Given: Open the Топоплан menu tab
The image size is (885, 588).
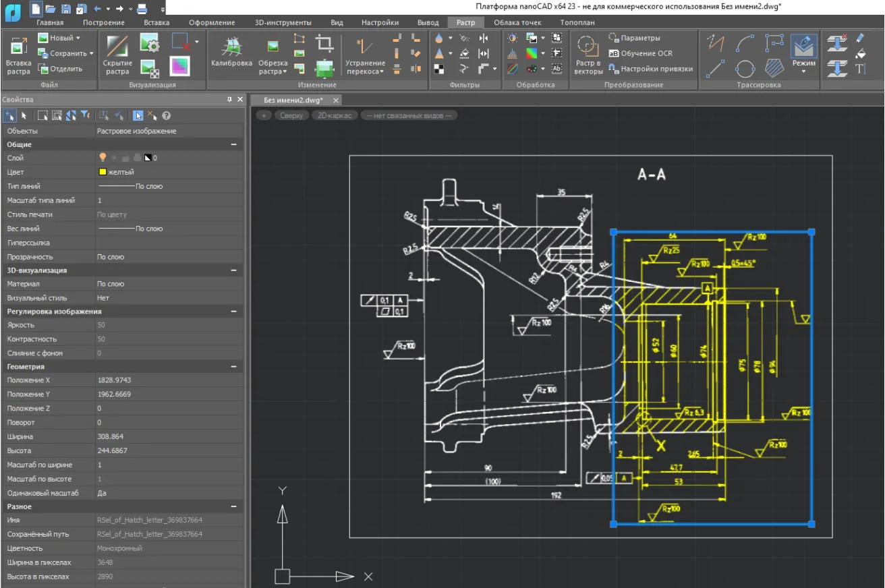Looking at the screenshot, I should coord(577,22).
